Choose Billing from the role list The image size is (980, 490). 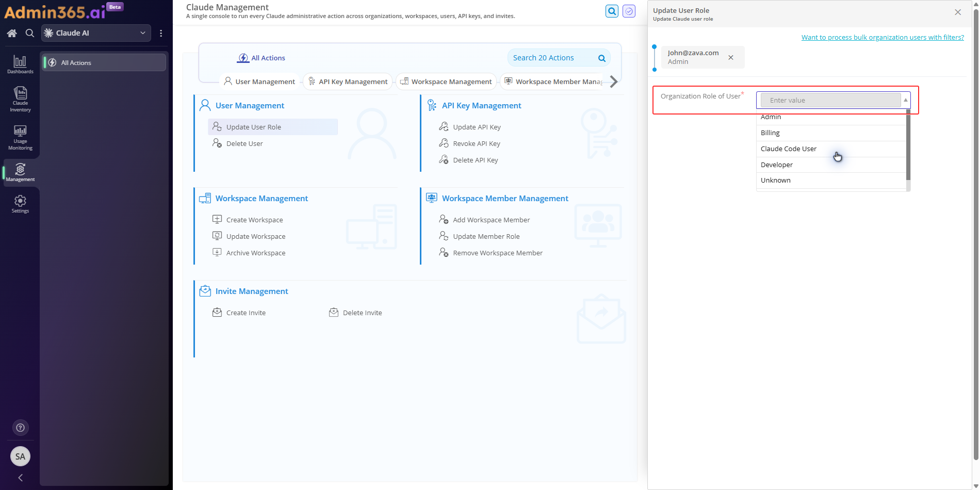(831, 133)
